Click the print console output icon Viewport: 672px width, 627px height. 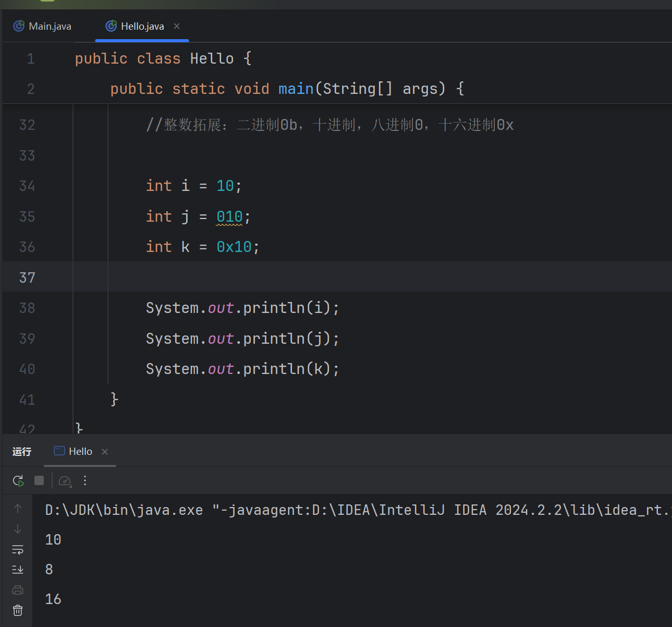pos(18,590)
